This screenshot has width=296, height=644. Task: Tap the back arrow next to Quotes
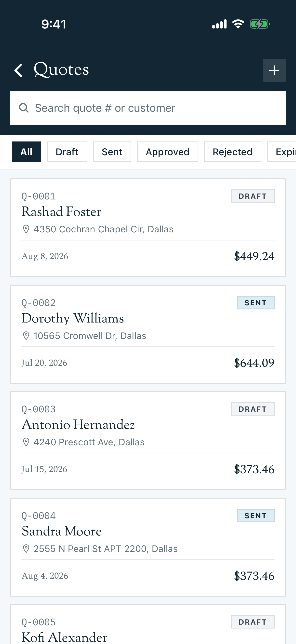(x=18, y=70)
